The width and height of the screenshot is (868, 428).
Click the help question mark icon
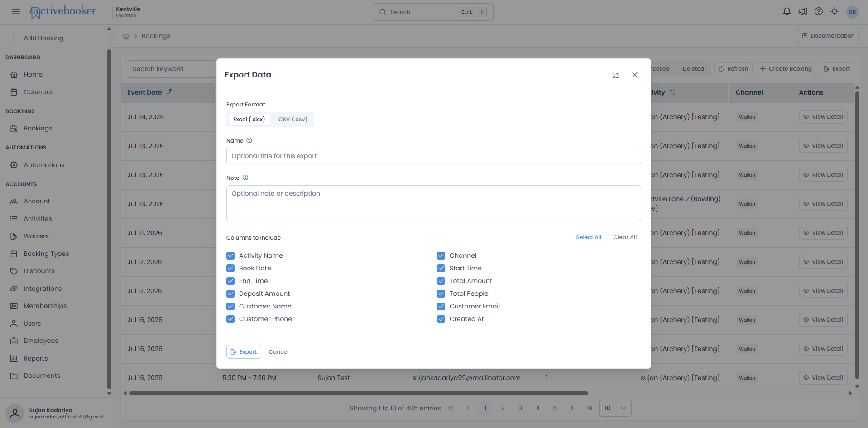click(x=819, y=12)
